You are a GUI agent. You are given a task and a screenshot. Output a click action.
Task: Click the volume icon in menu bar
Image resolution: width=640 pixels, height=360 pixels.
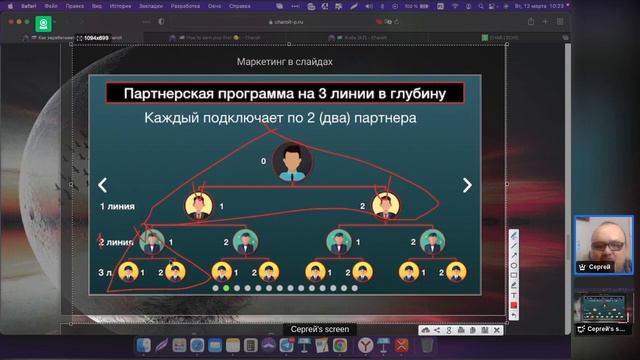pos(369,6)
